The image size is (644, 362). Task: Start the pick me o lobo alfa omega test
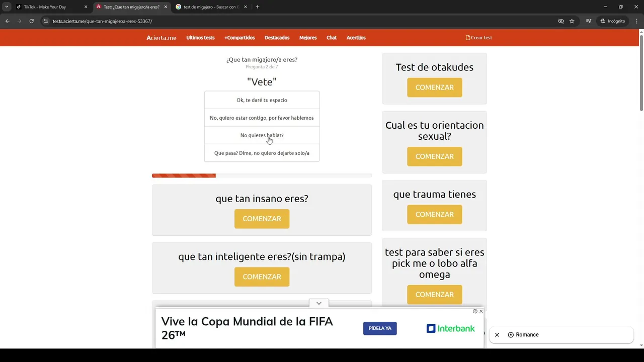434,295
